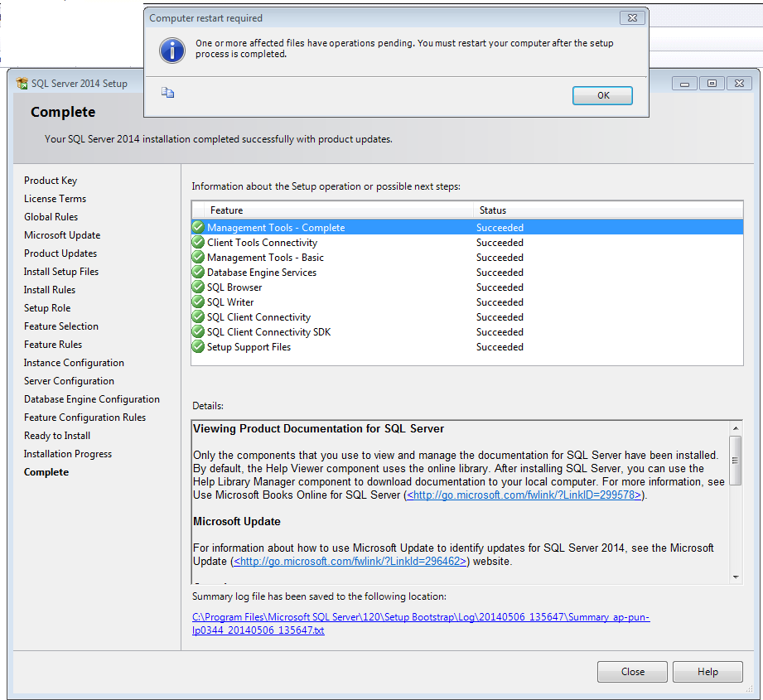This screenshot has height=700, width=763.
Task: Select the Setup Support Files row
Action: [x=467, y=346]
